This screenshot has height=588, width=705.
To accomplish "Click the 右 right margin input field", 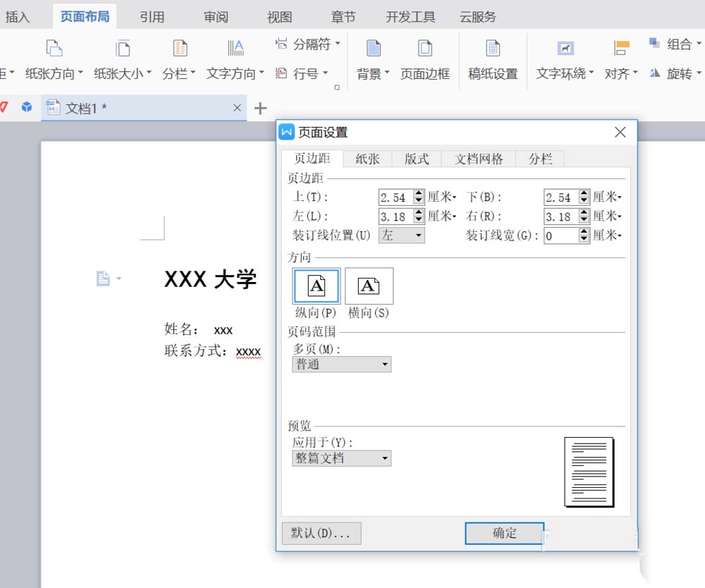I will click(560, 216).
